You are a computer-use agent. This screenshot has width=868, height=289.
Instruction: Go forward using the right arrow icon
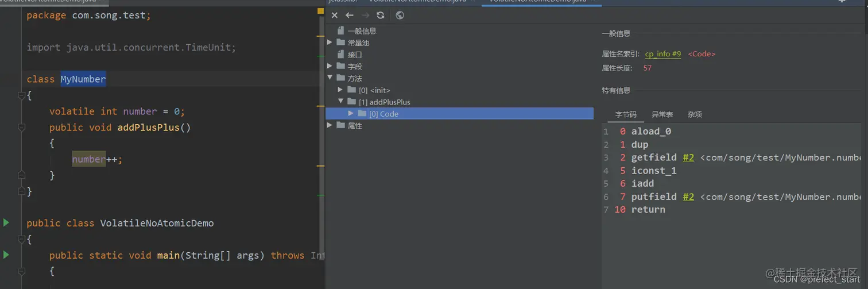click(x=365, y=16)
